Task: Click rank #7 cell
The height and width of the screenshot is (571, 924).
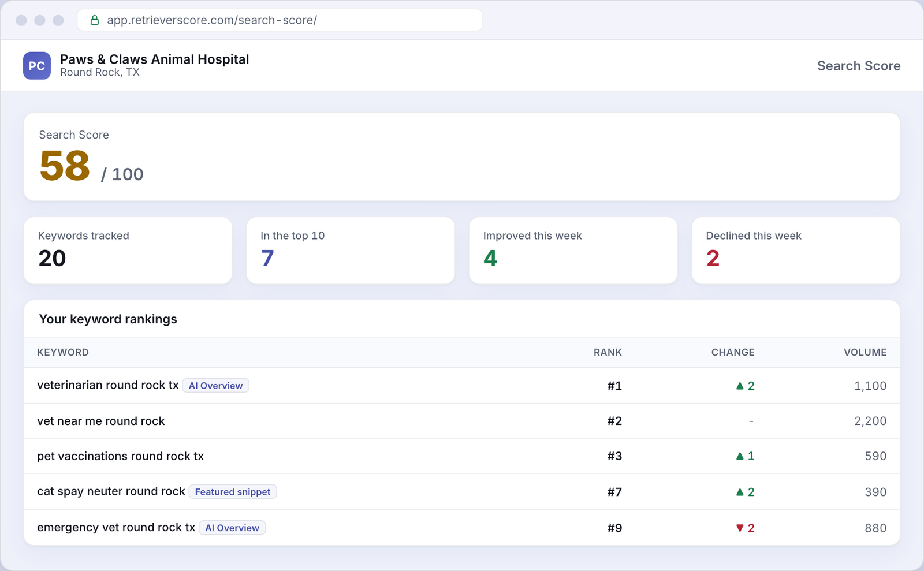Action: (x=614, y=492)
